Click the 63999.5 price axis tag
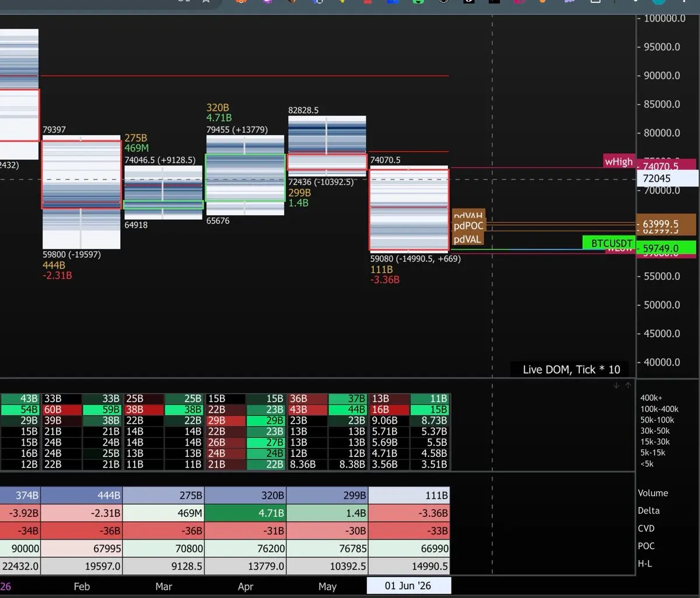Viewport: 700px width, 598px height. 666,224
